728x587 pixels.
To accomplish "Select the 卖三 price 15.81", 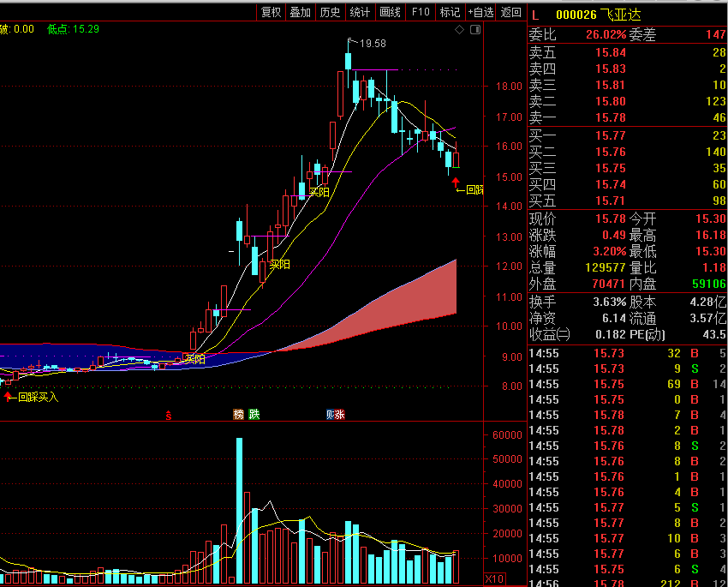I will [x=611, y=85].
